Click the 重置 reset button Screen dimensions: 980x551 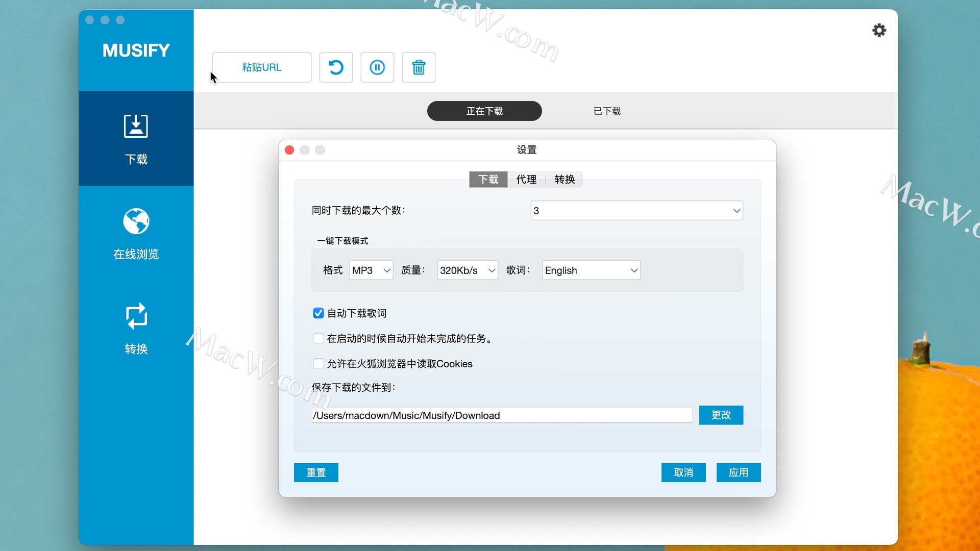point(316,472)
